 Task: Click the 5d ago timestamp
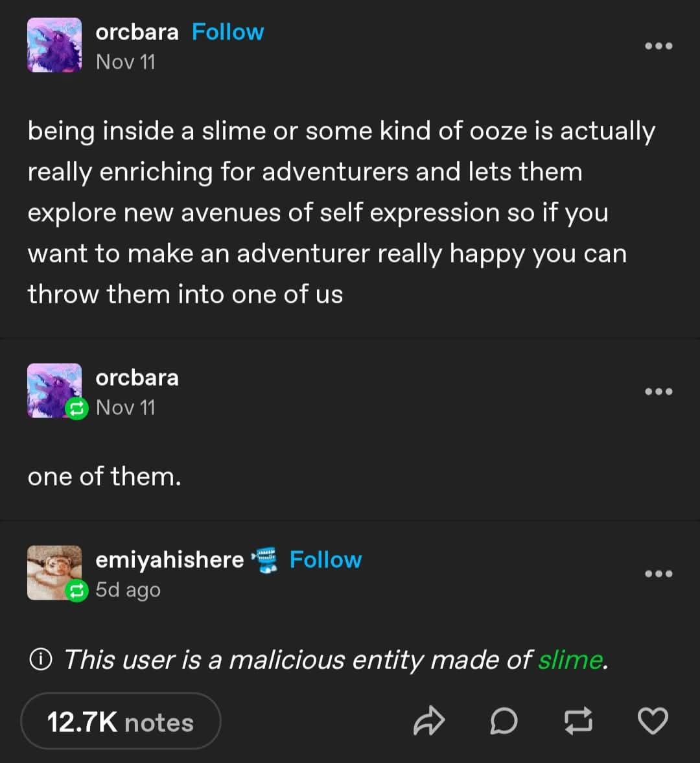128,590
